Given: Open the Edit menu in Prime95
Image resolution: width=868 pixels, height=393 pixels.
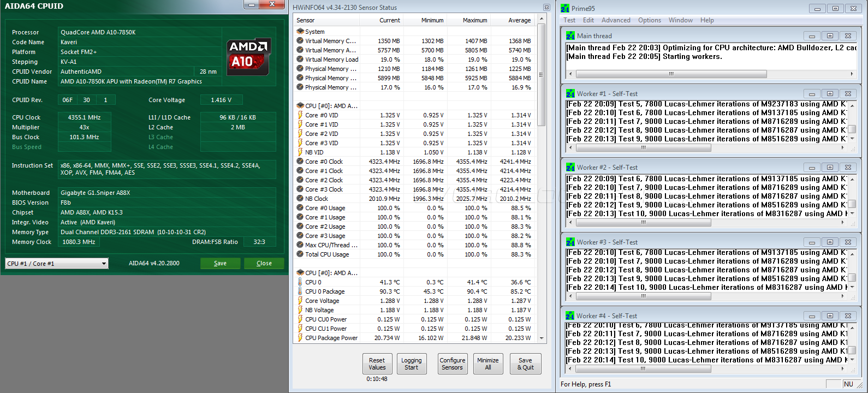Looking at the screenshot, I should [588, 20].
